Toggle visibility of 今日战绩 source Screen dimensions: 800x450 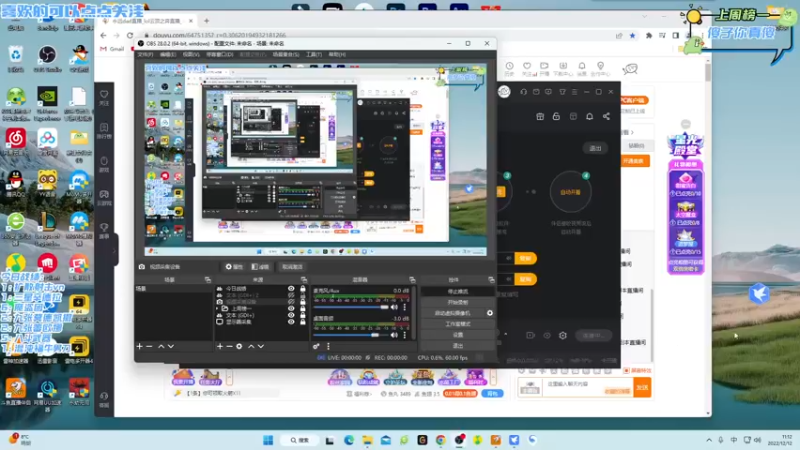[291, 289]
